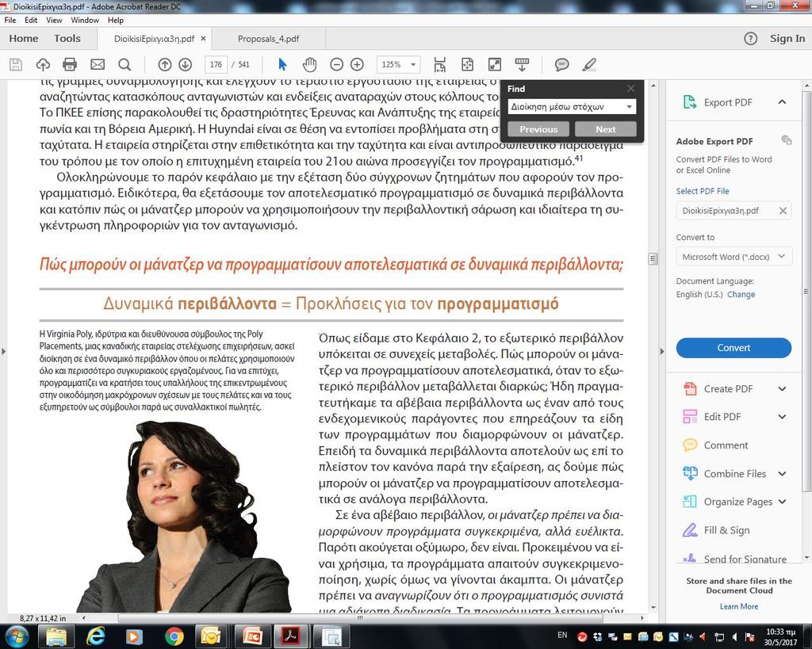Image resolution: width=812 pixels, height=649 pixels.
Task: Open the View menu
Action: click(x=54, y=20)
